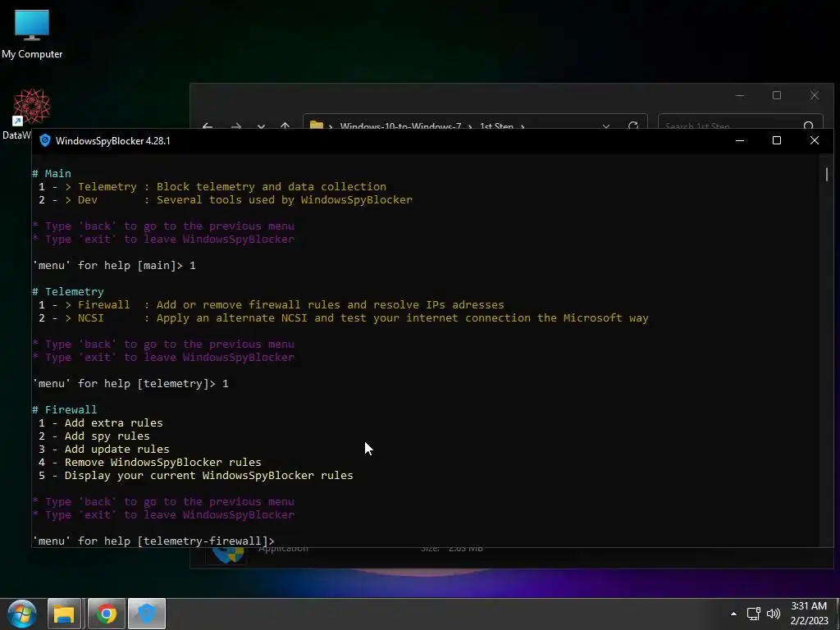
Task: Select WindowsSpyBlocker taskbar button
Action: tap(146, 614)
